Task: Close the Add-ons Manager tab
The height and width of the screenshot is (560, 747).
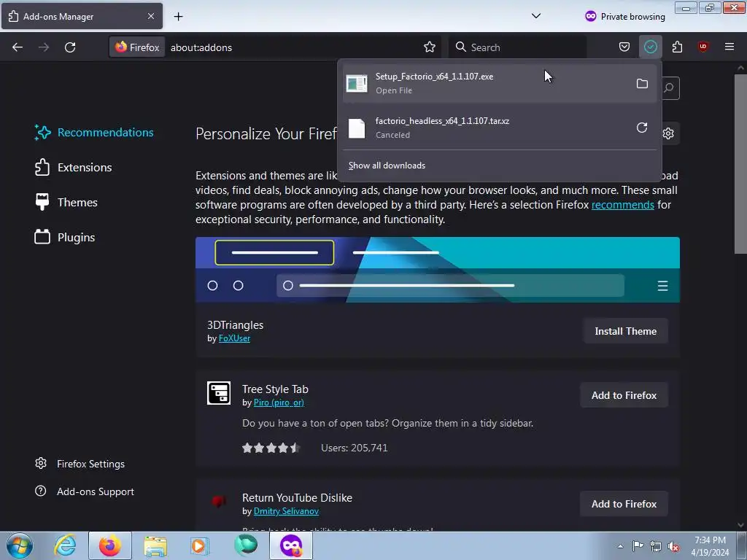Action: click(x=151, y=16)
